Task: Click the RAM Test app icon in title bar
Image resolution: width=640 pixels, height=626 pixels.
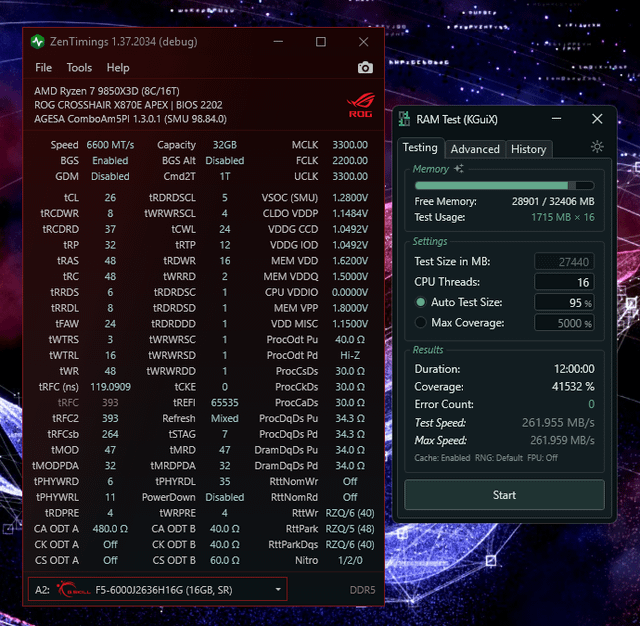Action: tap(404, 119)
